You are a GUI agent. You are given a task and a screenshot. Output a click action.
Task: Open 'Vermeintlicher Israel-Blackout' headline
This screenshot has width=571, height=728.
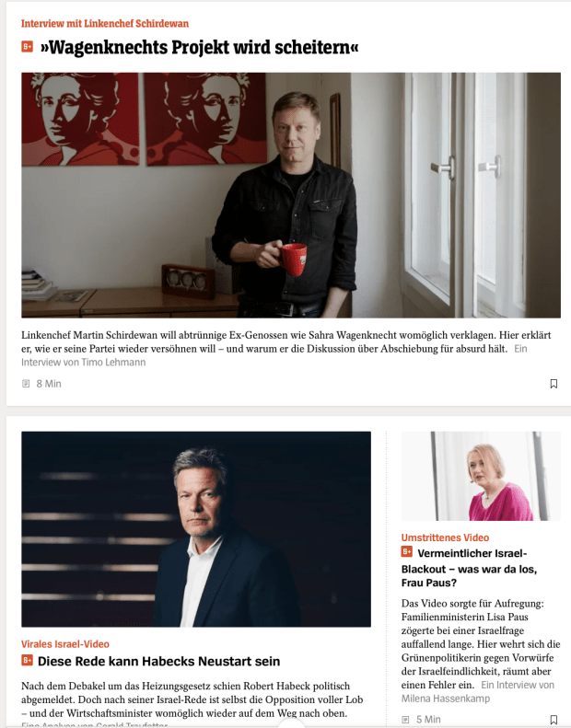(x=470, y=568)
